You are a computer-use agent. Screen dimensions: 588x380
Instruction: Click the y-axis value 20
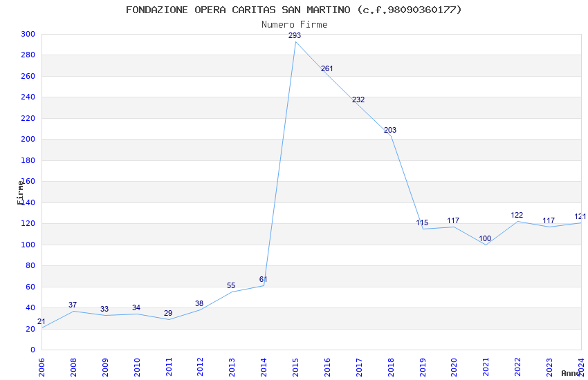(x=30, y=329)
